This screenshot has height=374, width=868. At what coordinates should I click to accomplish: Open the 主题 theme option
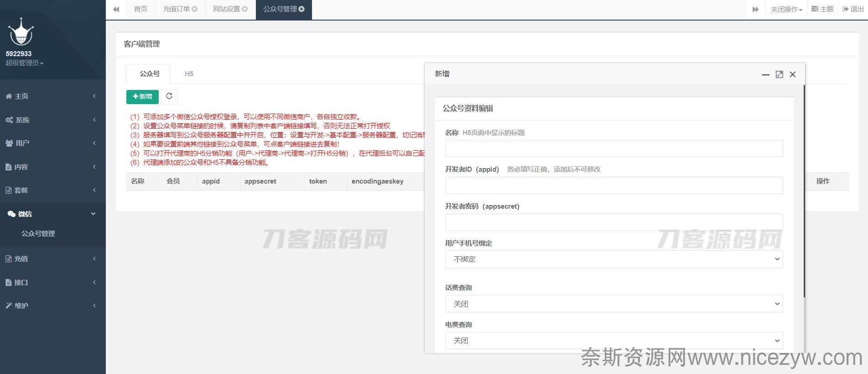click(x=822, y=9)
